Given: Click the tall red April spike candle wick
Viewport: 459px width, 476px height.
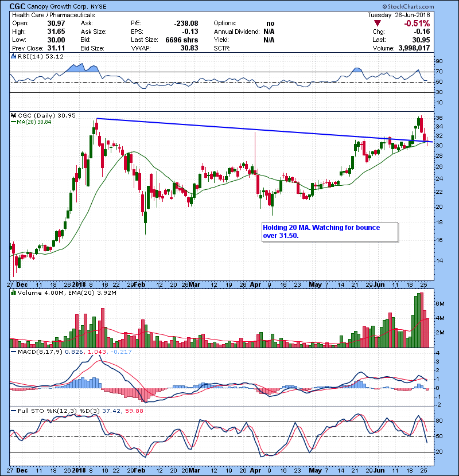Looking at the screenshot, I should click(255, 150).
